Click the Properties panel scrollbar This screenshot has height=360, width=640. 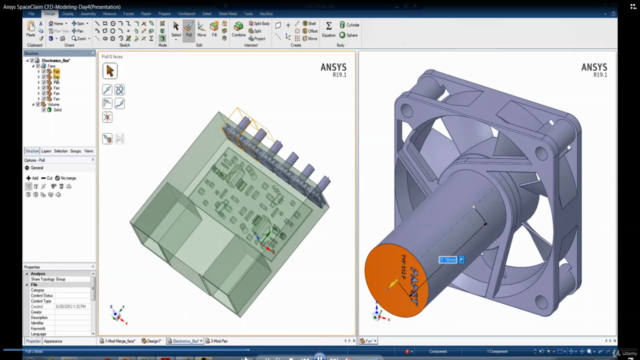93,288
